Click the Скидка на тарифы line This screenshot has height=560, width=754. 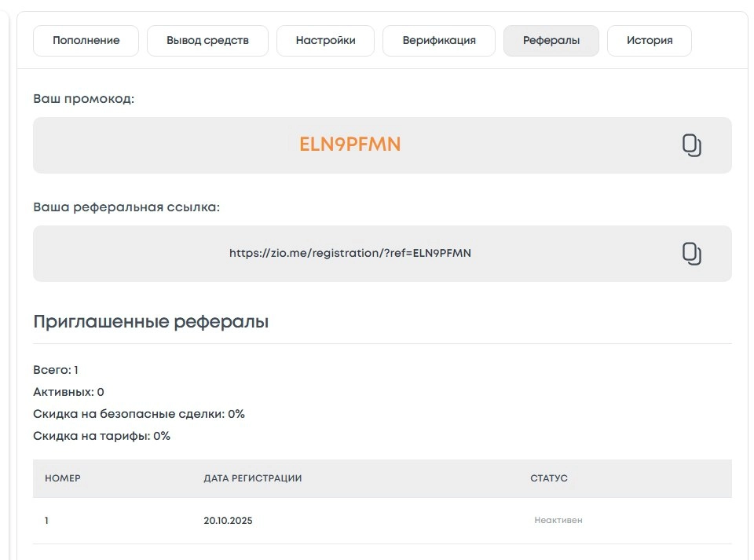coord(102,436)
